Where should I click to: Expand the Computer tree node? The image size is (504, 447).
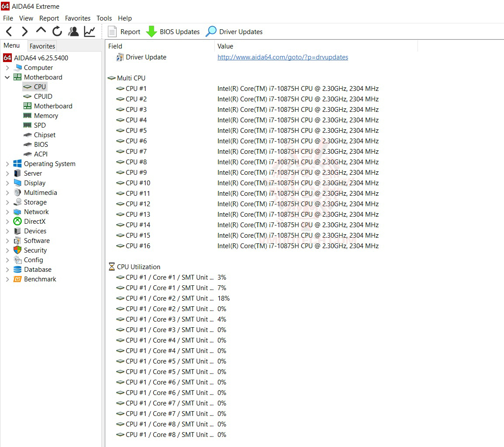[7, 68]
